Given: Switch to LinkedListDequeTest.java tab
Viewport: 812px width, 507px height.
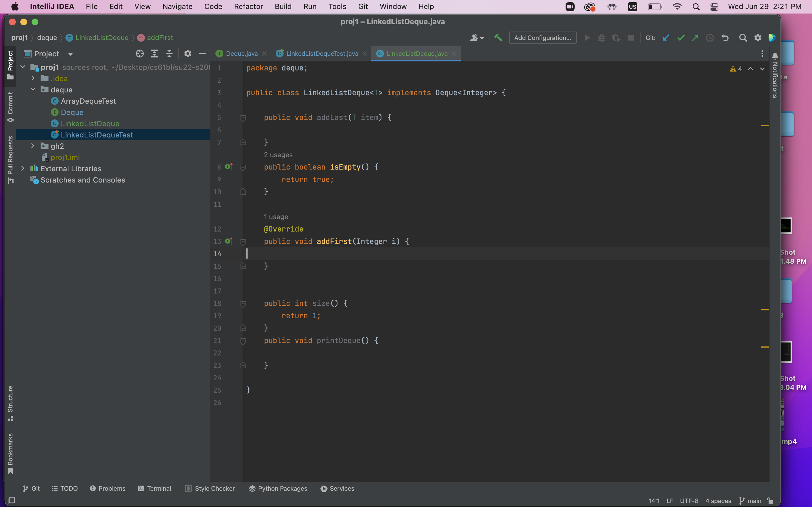Looking at the screenshot, I should coord(321,54).
